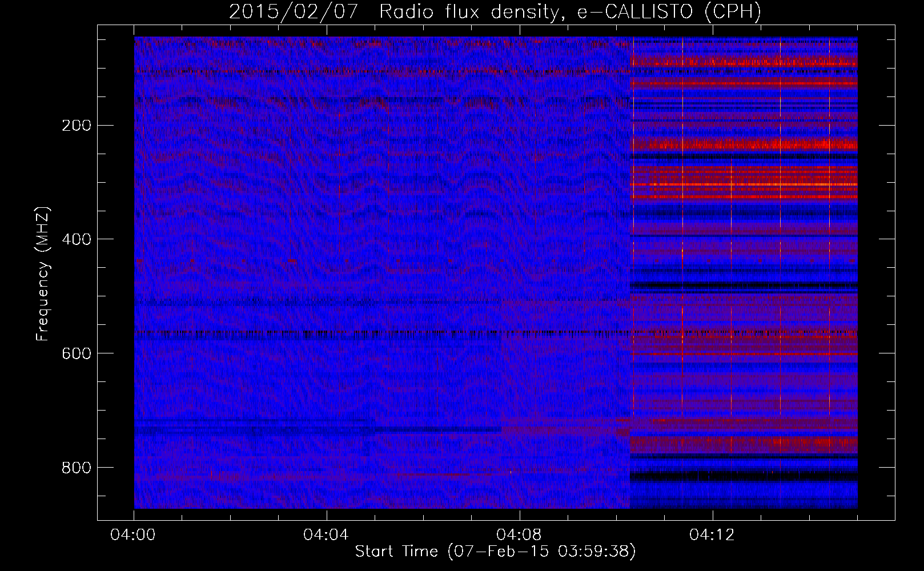924x571 pixels.
Task: Click the 04:04 time tick label
Action: click(326, 535)
